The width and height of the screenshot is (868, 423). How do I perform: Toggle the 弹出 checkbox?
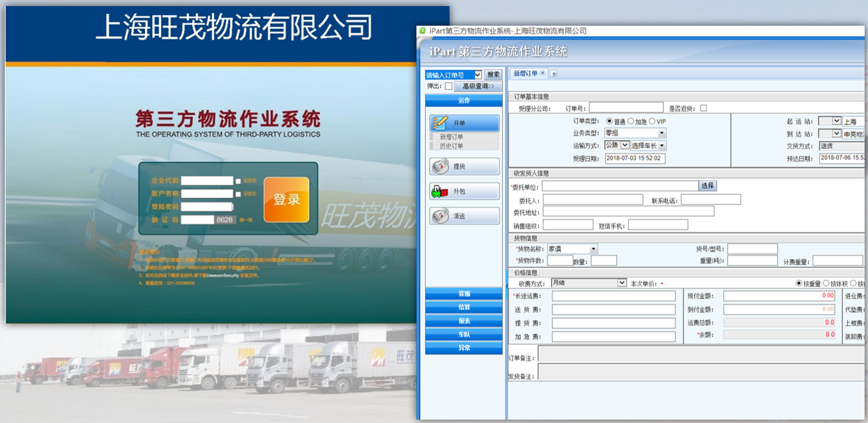449,86
